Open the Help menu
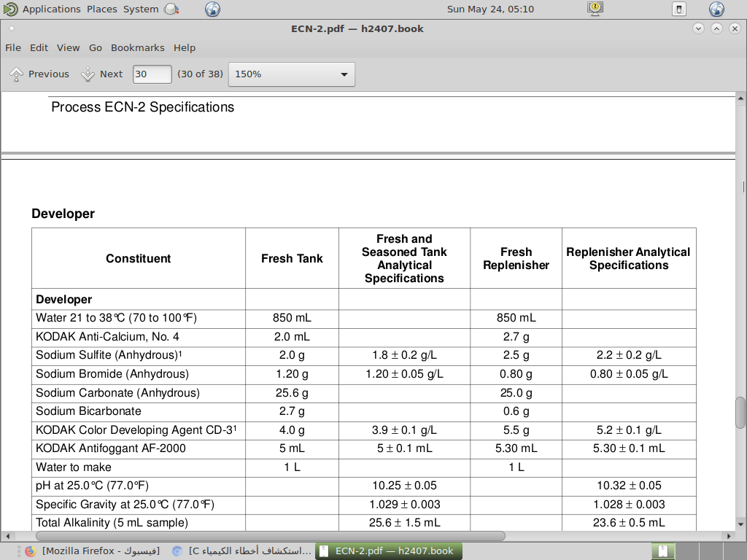Image resolution: width=747 pixels, height=560 pixels. coord(185,47)
